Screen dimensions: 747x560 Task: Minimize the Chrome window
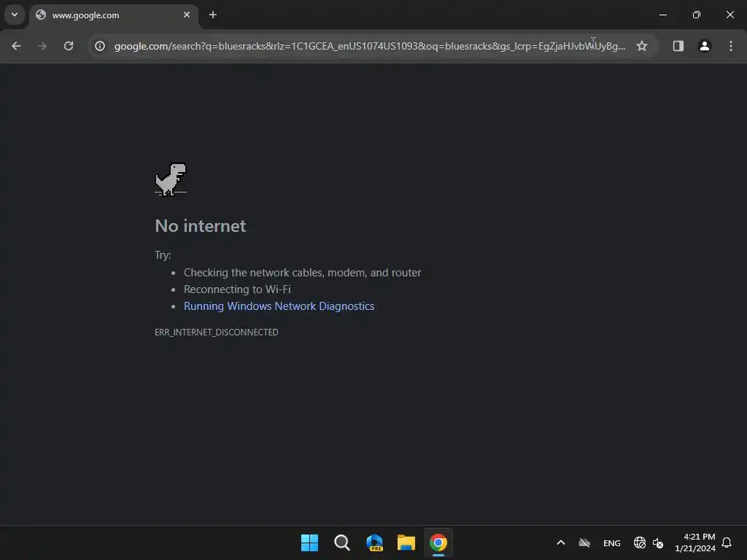coord(662,15)
